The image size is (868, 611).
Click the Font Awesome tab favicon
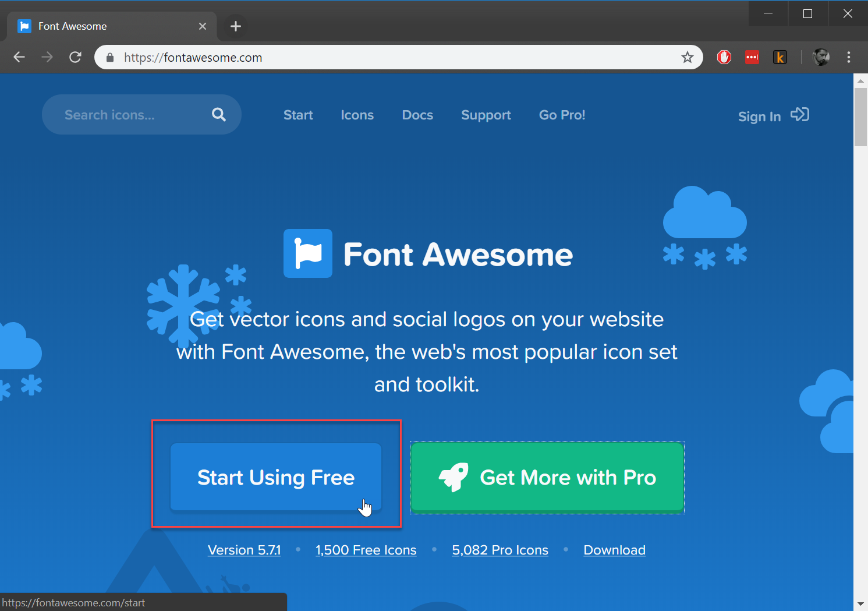24,26
